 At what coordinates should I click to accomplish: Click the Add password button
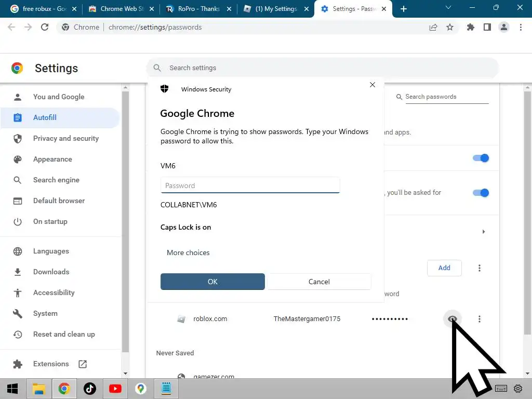click(x=444, y=268)
